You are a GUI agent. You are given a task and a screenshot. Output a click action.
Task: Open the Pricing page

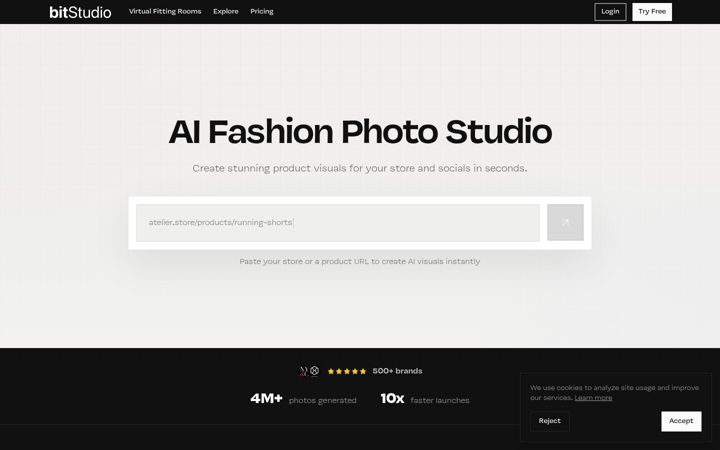click(262, 11)
